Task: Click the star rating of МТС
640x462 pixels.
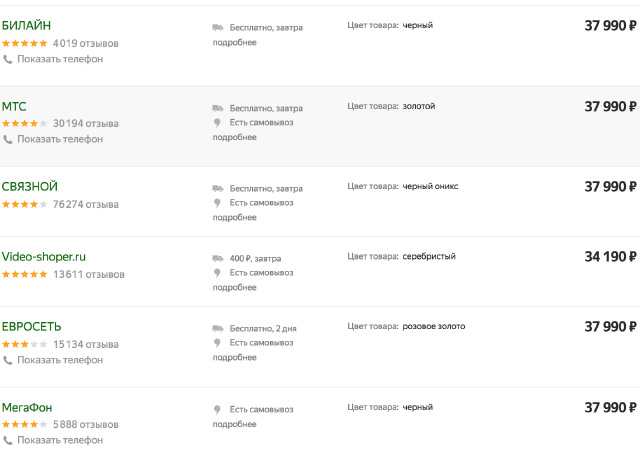Action: click(24, 123)
